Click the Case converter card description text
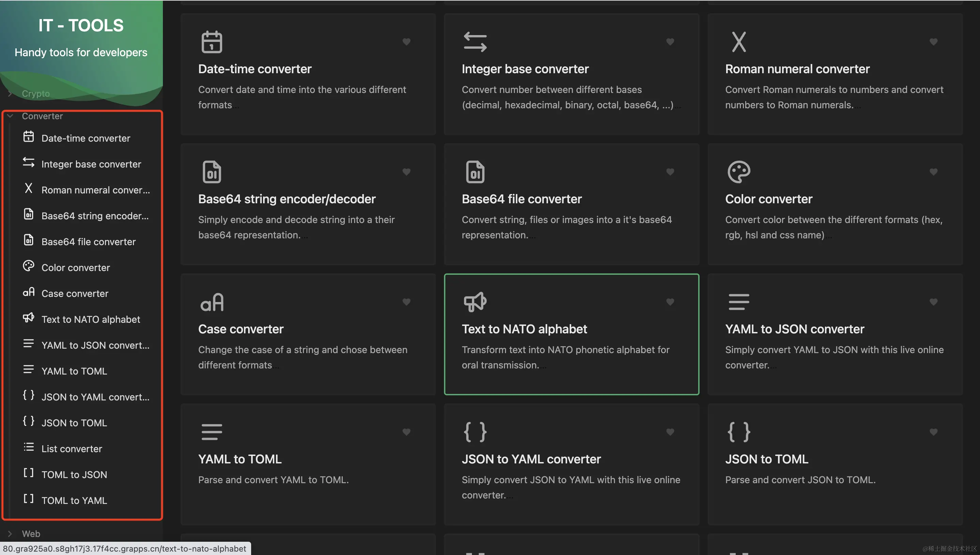Image resolution: width=980 pixels, height=555 pixels. coord(303,357)
